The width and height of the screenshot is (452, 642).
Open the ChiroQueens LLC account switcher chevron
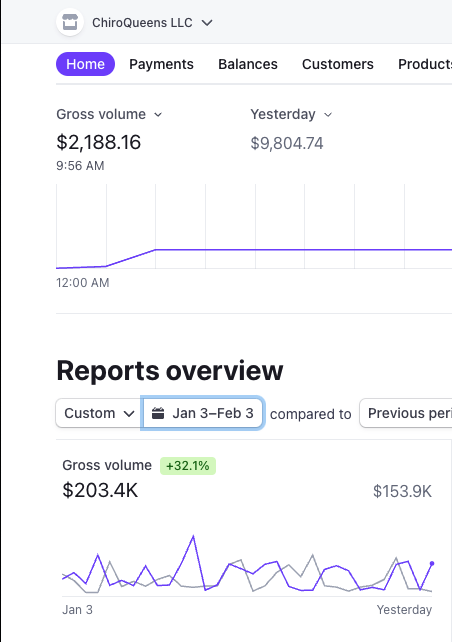click(x=207, y=23)
